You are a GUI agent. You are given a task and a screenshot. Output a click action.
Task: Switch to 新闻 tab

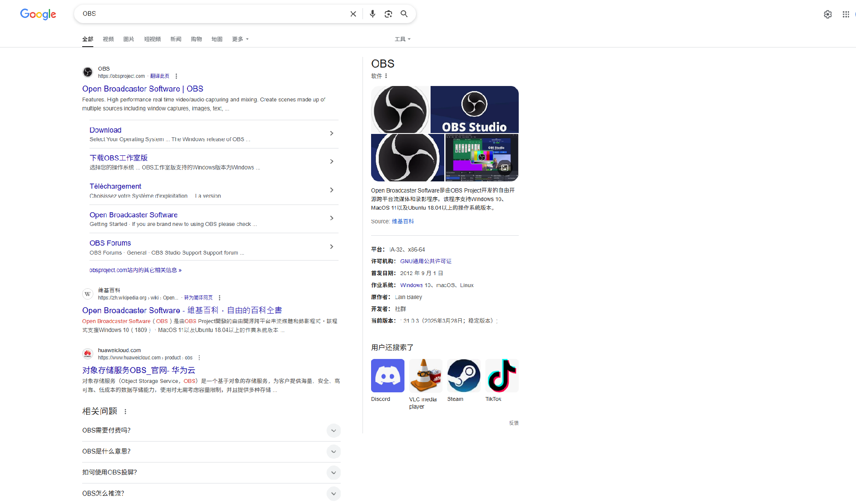click(x=176, y=39)
